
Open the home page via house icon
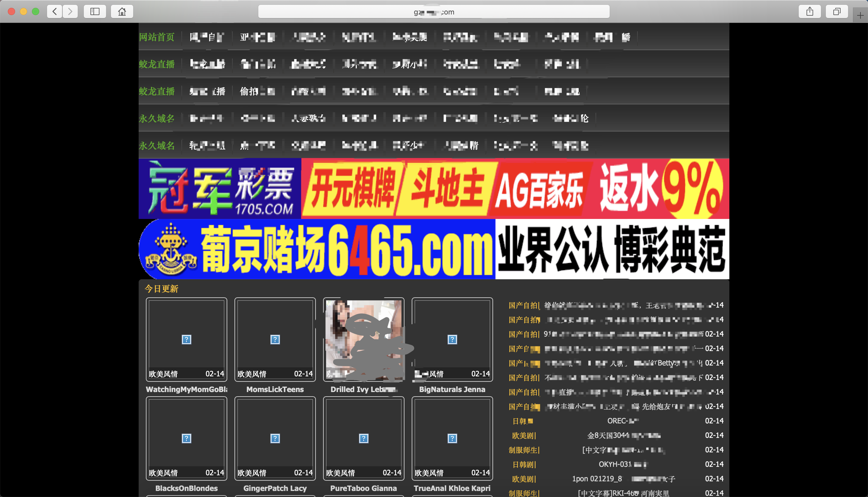pyautogui.click(x=122, y=11)
